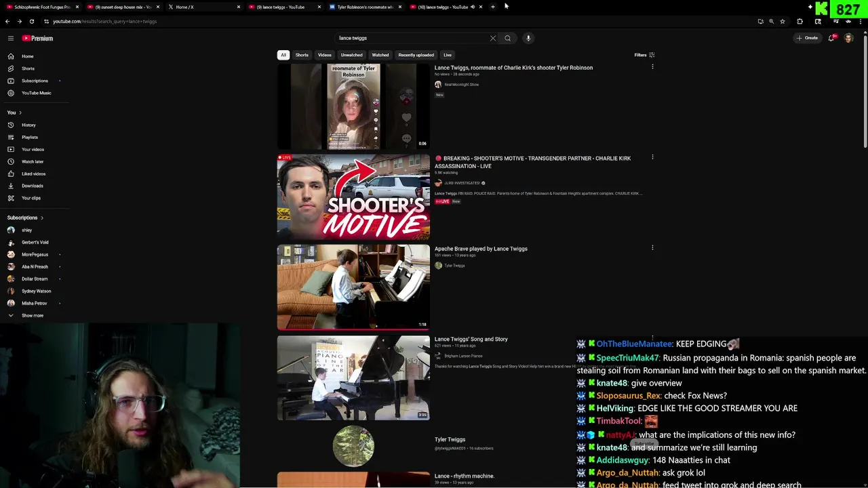Screen dimensions: 868x488
Task: Open Aba N Preach subscription channel
Action: tap(34, 266)
